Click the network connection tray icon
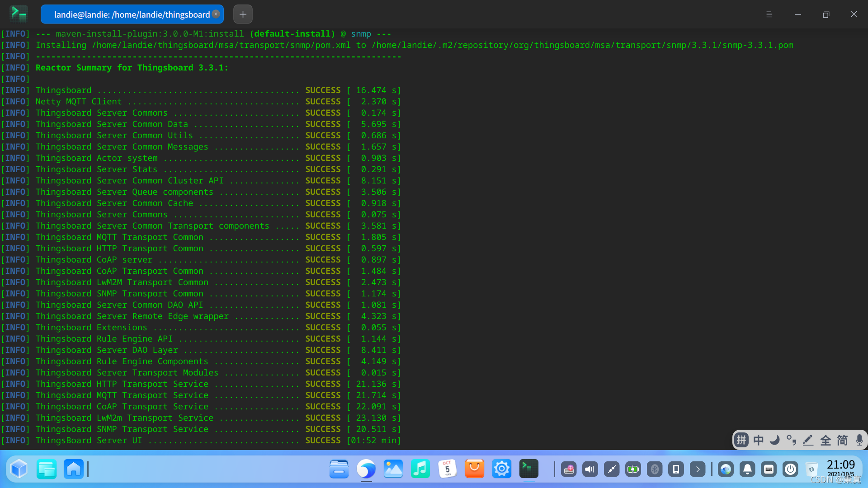The image size is (868, 488). click(x=612, y=469)
